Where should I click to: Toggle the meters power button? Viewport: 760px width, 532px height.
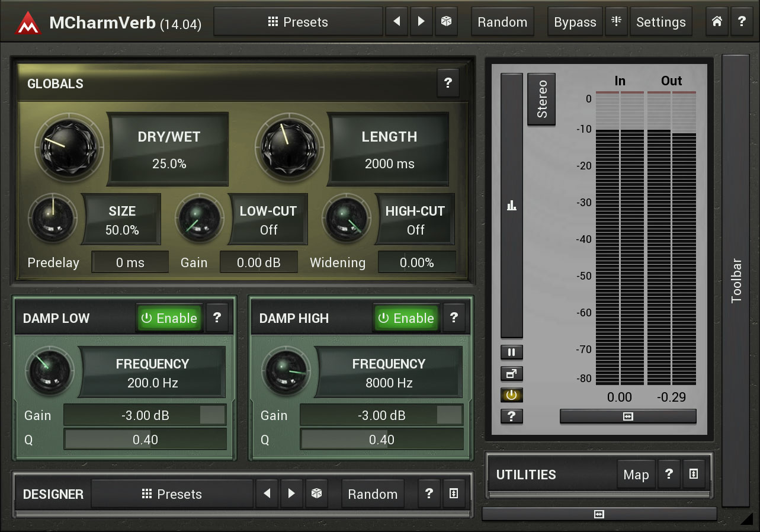(512, 395)
